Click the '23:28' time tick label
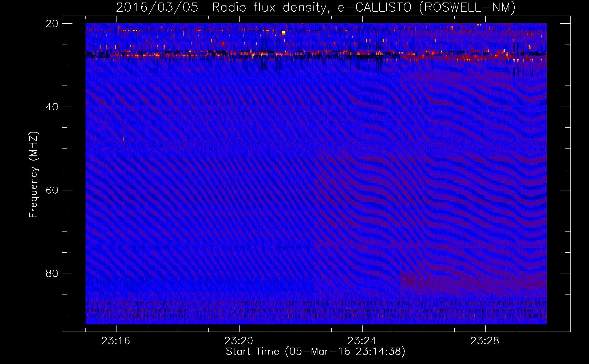This screenshot has height=364, width=589. tap(485, 341)
